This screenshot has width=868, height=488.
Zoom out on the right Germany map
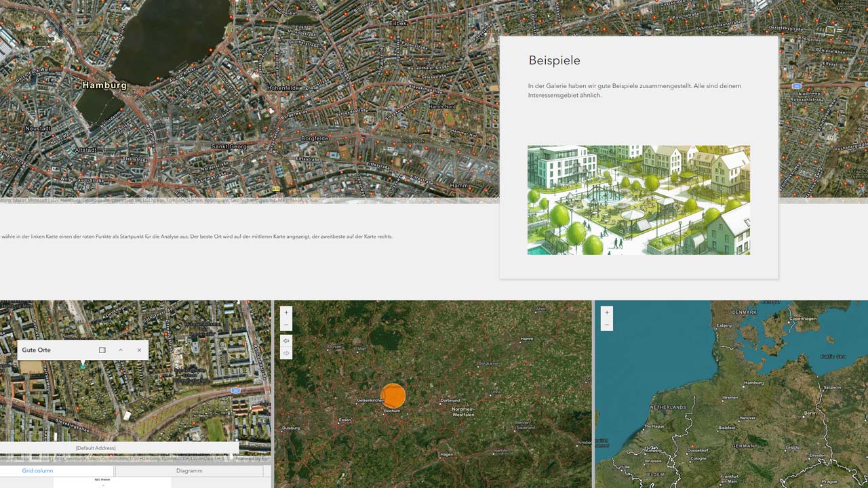point(607,325)
